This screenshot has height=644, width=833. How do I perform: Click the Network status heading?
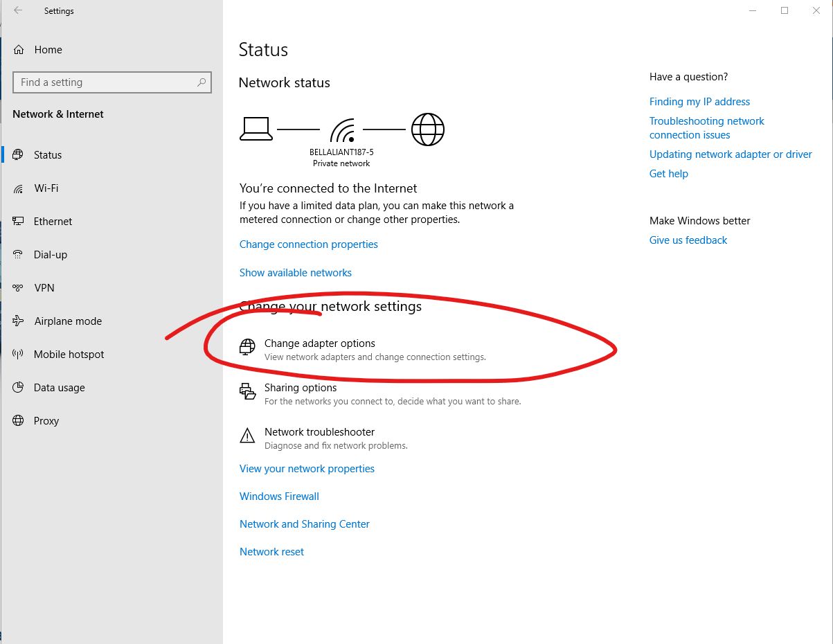coord(284,82)
